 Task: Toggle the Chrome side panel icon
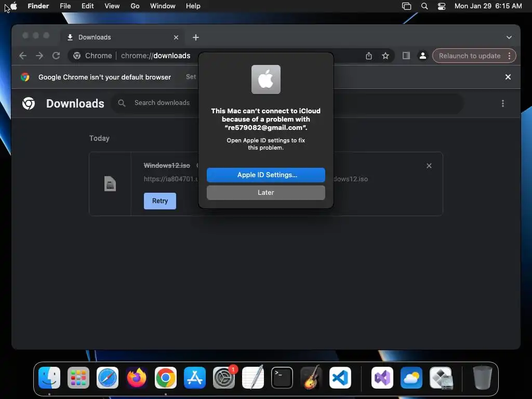406,56
